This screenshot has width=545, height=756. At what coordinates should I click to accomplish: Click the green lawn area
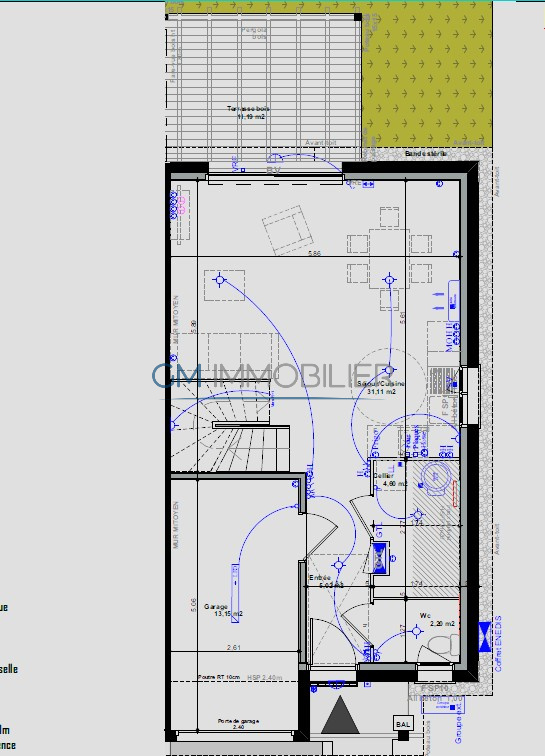(x=427, y=75)
